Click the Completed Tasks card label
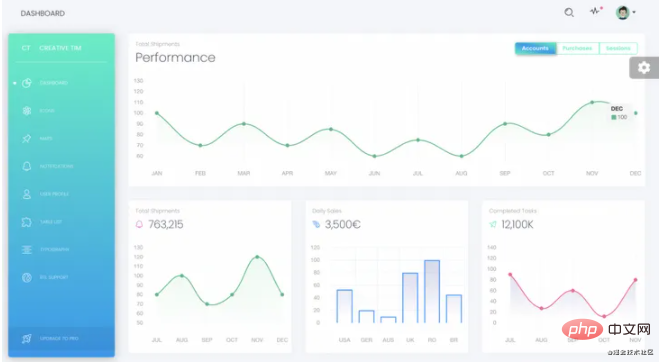Image resolution: width=661 pixels, height=362 pixels. (513, 211)
